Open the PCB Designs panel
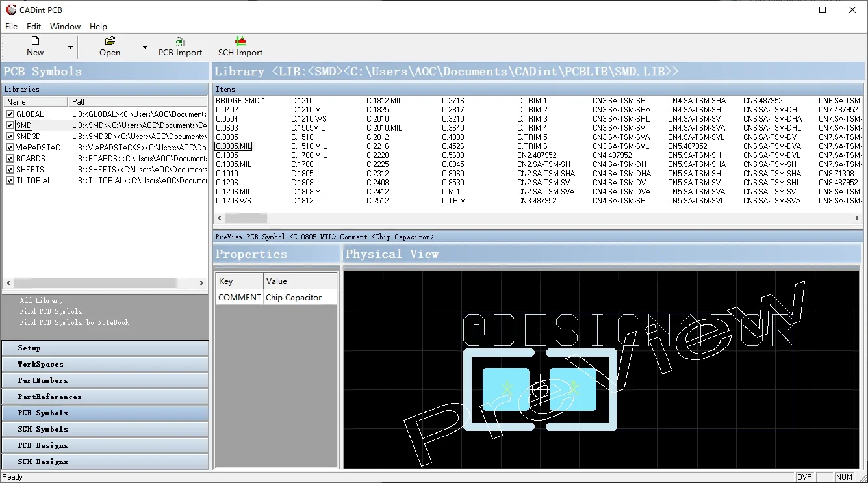Screen dimensions: 868x483 (x=105, y=445)
